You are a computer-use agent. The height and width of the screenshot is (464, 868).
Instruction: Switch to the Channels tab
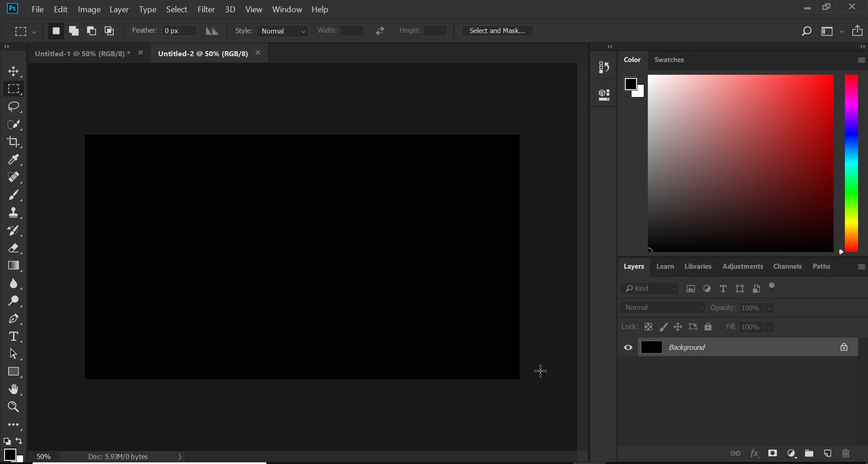point(788,267)
